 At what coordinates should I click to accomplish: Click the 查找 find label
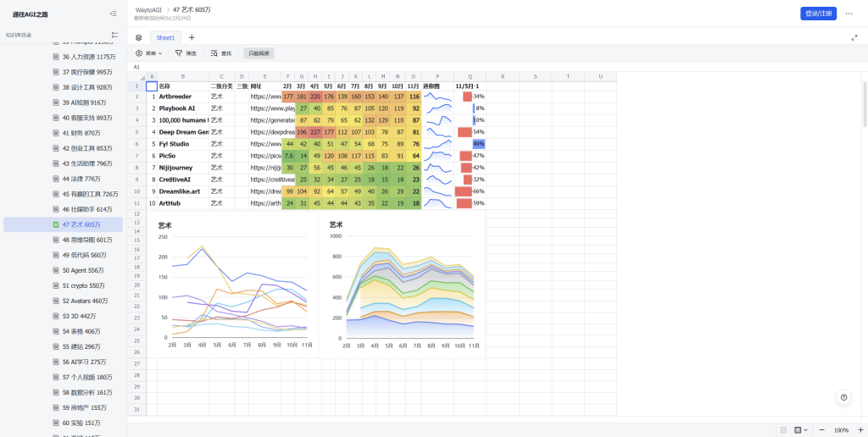tap(226, 53)
